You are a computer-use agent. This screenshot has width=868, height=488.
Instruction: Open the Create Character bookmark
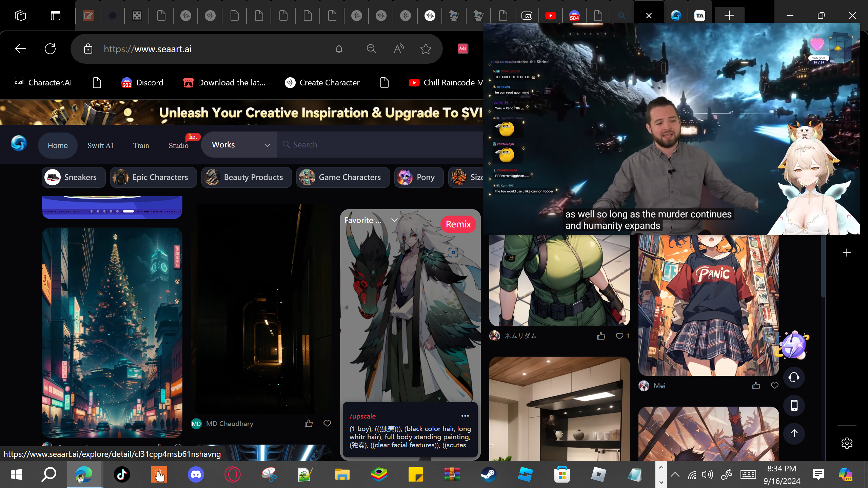point(322,83)
